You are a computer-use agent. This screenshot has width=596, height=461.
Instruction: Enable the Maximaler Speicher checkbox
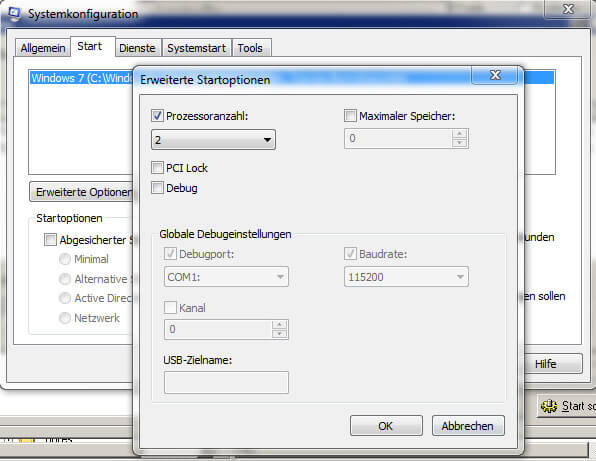point(350,116)
